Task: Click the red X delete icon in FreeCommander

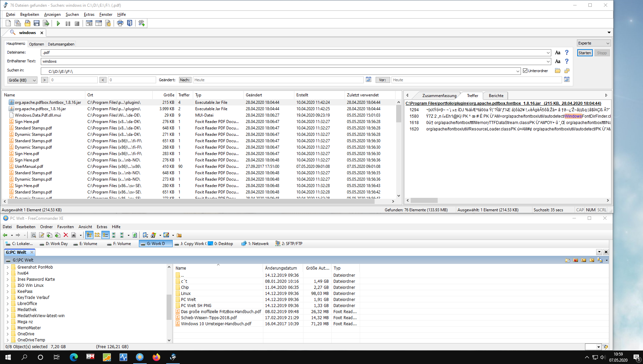Action: click(66, 235)
